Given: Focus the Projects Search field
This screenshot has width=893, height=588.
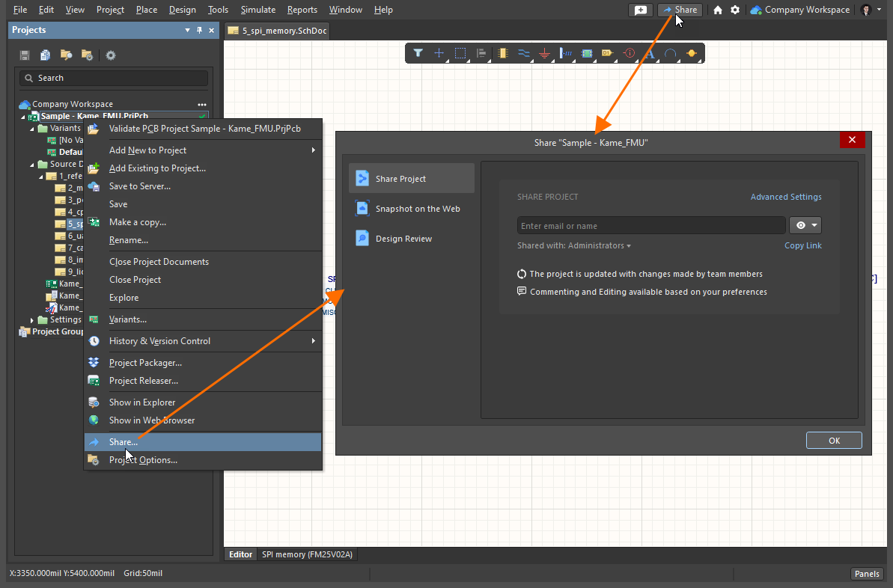Looking at the screenshot, I should pos(114,78).
